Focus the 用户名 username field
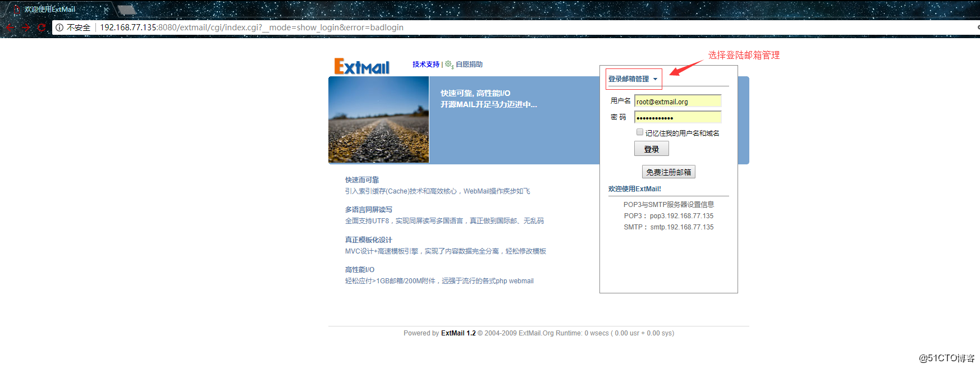 click(x=677, y=101)
